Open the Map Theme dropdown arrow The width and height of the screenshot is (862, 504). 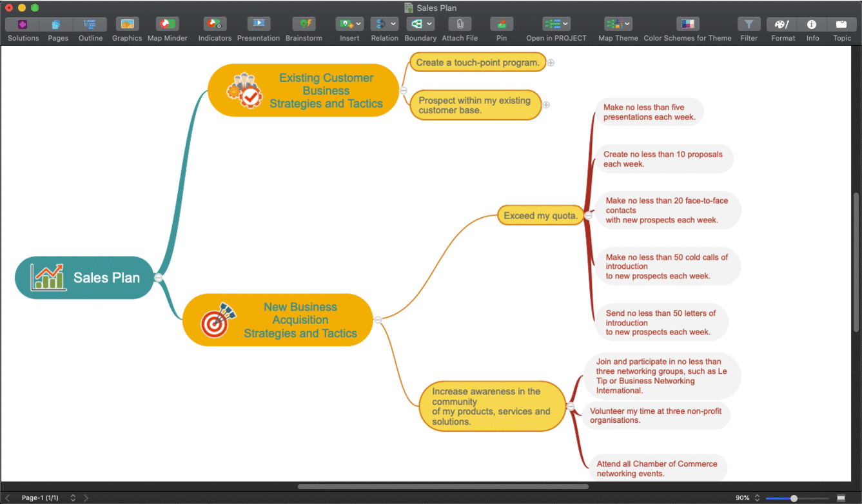tap(627, 24)
